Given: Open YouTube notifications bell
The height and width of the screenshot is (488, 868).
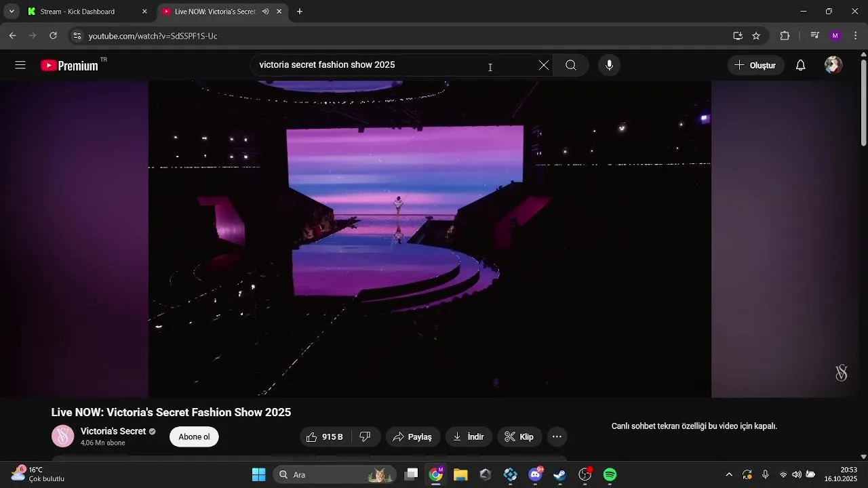Looking at the screenshot, I should point(801,65).
